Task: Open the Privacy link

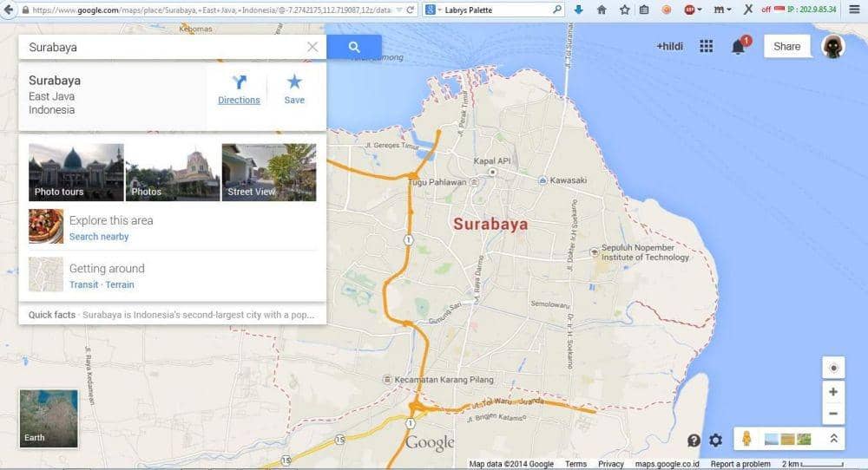Action: coord(610,464)
